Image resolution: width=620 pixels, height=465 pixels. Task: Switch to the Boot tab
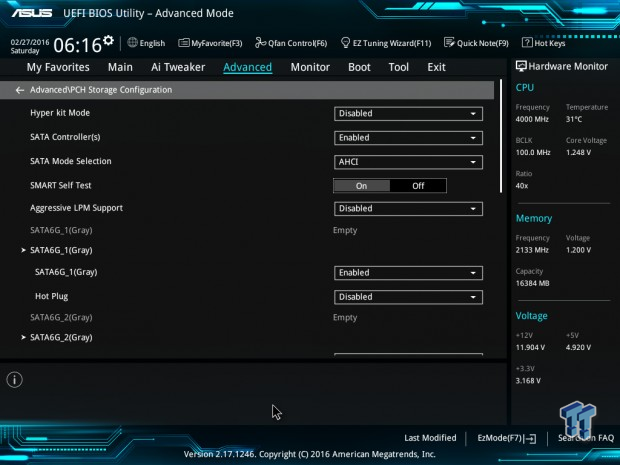359,67
